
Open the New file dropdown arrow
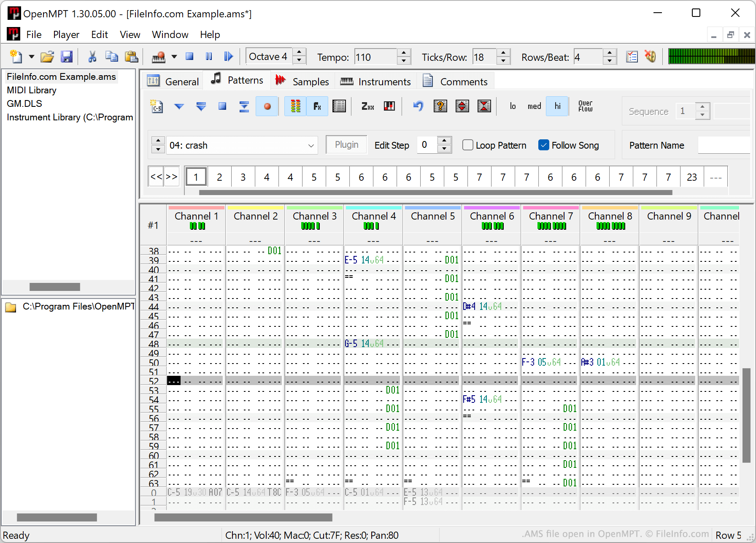pyautogui.click(x=31, y=57)
